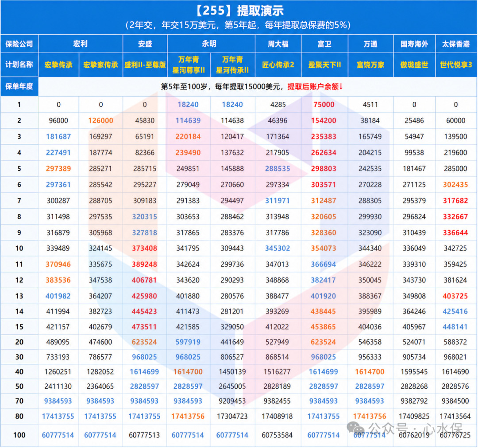Select the 太保香港 company header
Image resolution: width=478 pixels, height=448 pixels.
(456, 44)
